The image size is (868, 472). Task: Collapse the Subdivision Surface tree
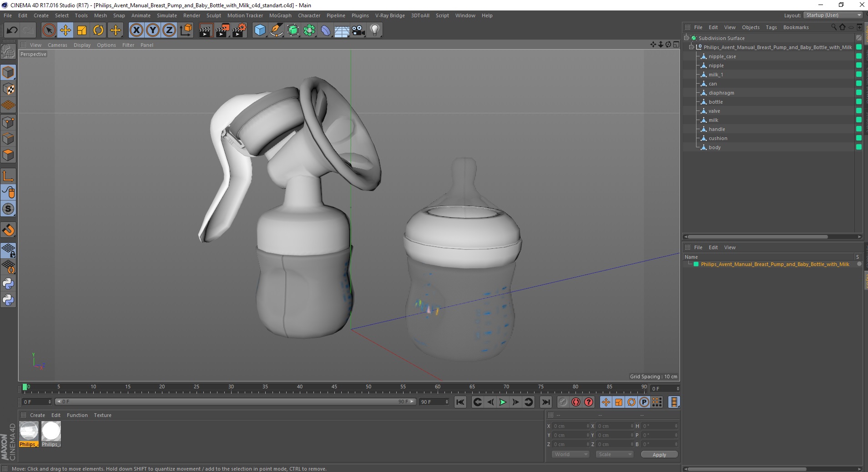(686, 38)
